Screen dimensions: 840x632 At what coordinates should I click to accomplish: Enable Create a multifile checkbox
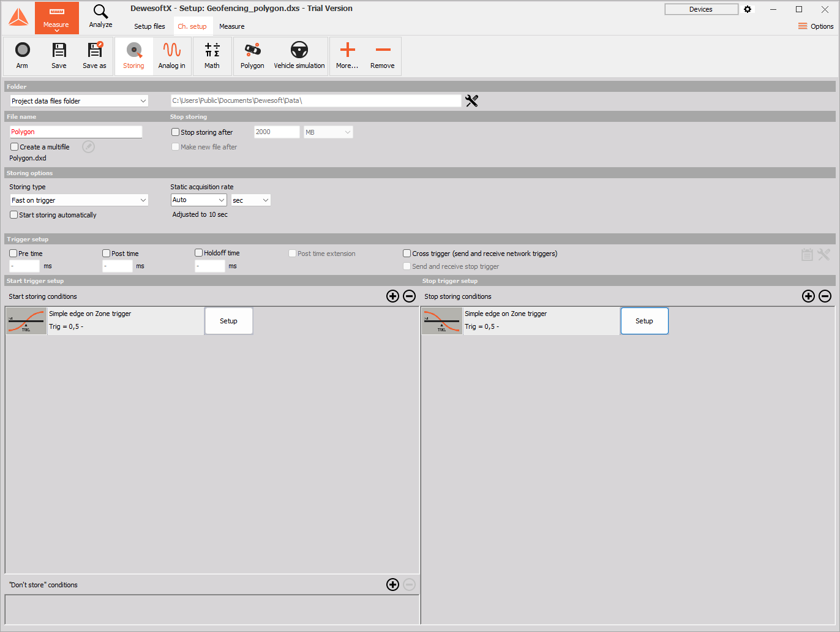click(x=14, y=147)
